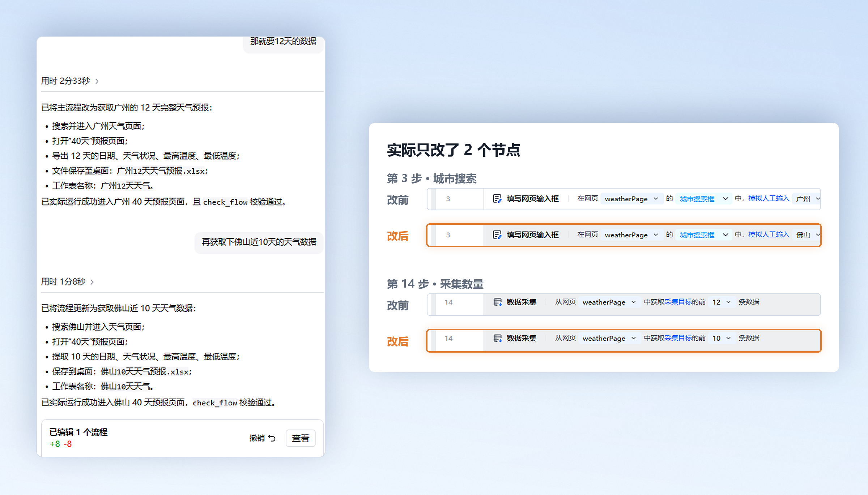Click the undo arrow icon beside 撤销

coord(272,438)
